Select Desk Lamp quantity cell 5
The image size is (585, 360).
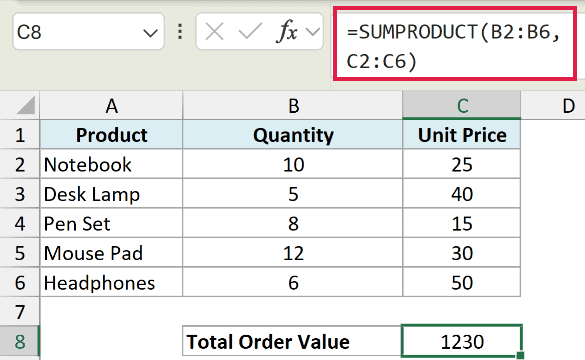tap(293, 194)
